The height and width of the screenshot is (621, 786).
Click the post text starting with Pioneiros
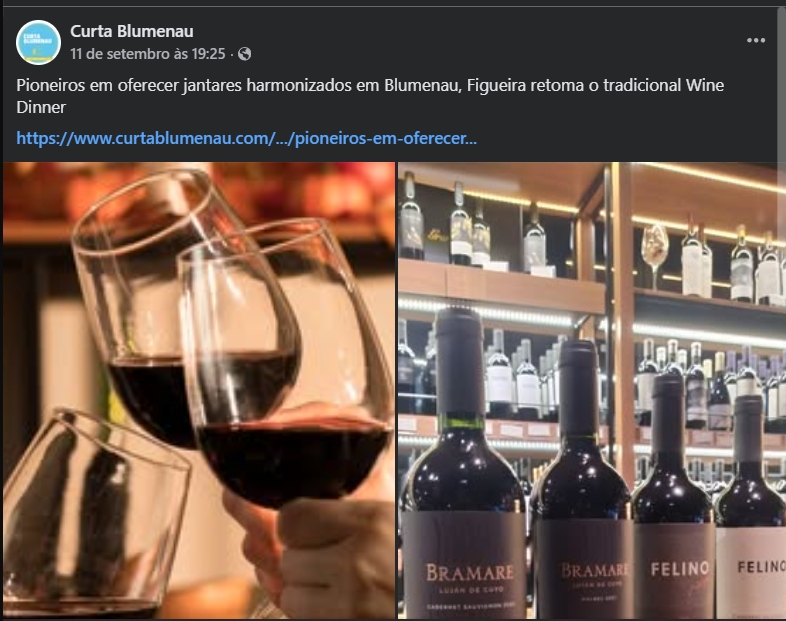point(370,96)
